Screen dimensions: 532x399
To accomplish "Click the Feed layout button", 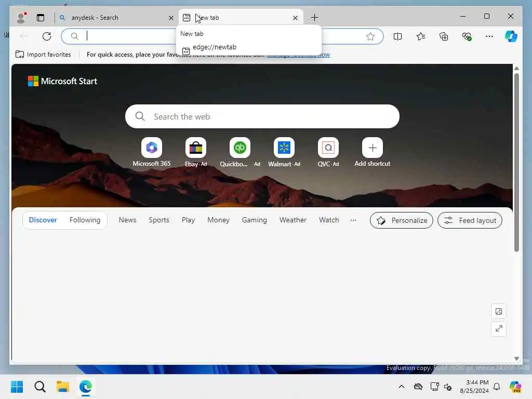I will click(x=470, y=220).
